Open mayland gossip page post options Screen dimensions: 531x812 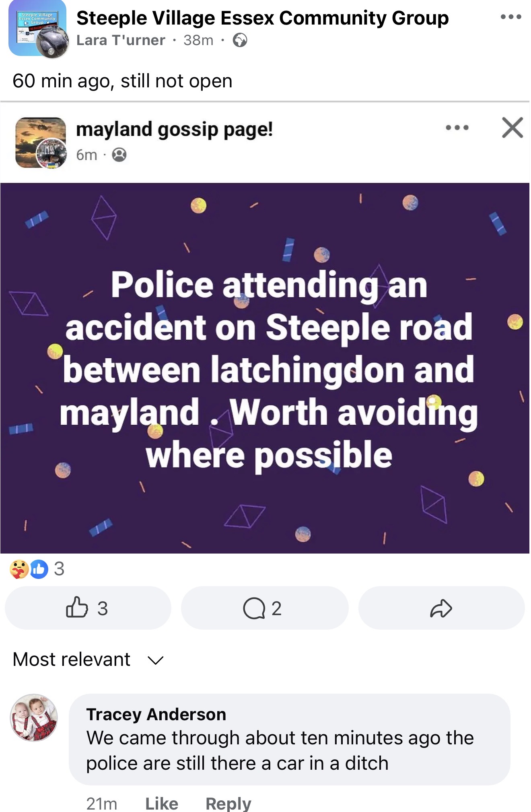pyautogui.click(x=457, y=128)
